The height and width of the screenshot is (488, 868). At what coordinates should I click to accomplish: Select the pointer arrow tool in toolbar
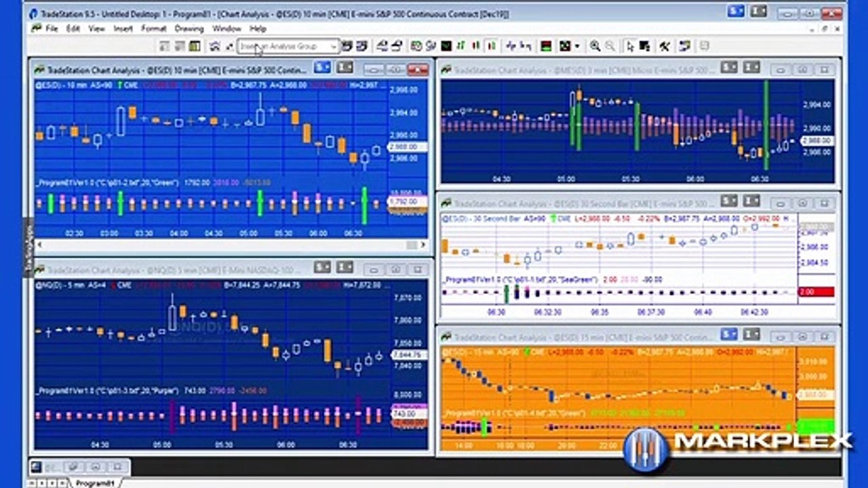[x=630, y=46]
